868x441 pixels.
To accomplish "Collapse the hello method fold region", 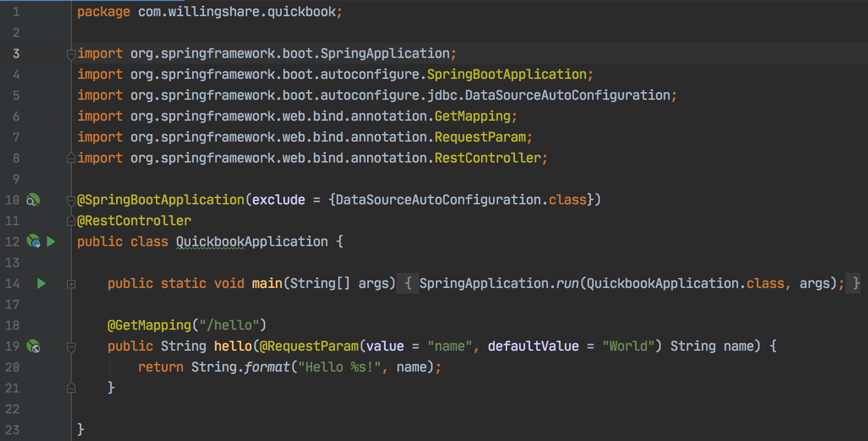I will click(71, 347).
